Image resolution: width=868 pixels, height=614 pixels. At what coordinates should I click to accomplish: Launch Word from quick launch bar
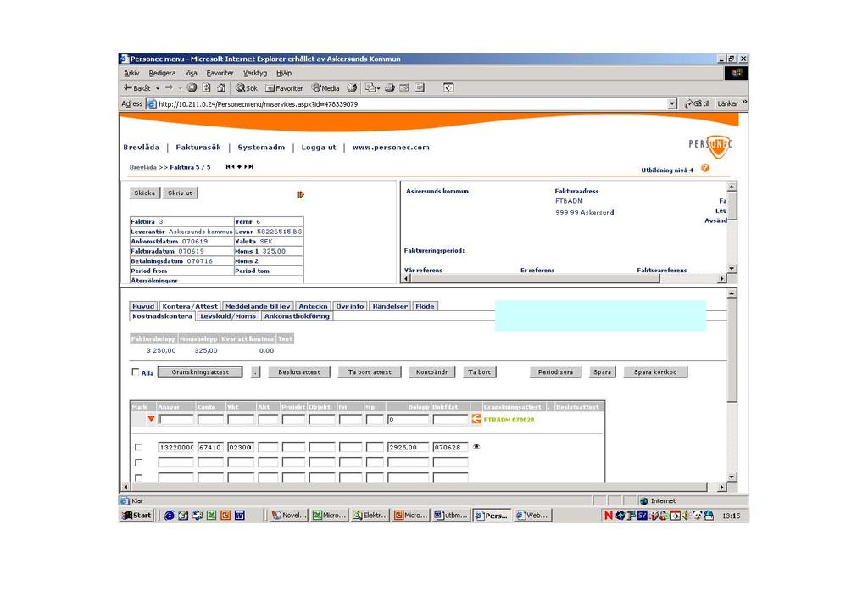click(240, 515)
